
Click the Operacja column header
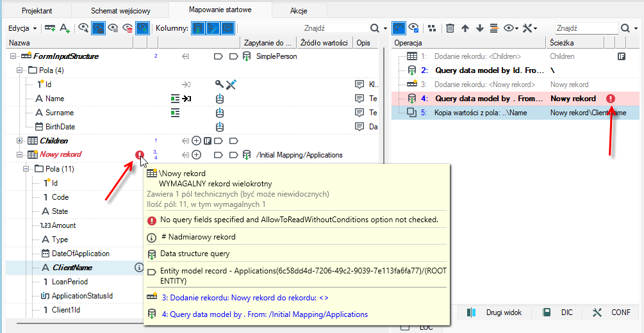click(468, 43)
